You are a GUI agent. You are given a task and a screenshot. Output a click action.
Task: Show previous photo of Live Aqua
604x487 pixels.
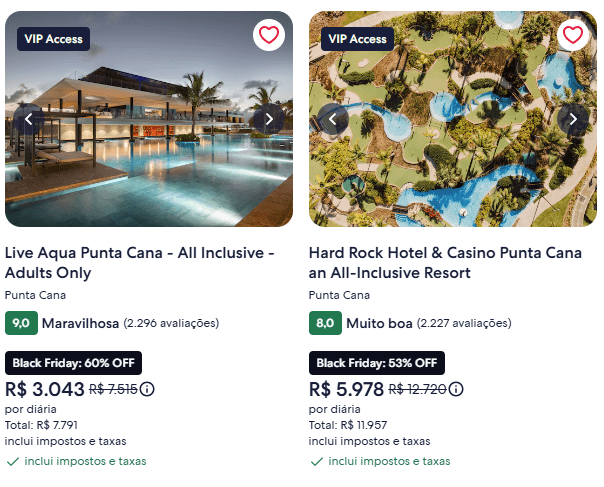29,119
